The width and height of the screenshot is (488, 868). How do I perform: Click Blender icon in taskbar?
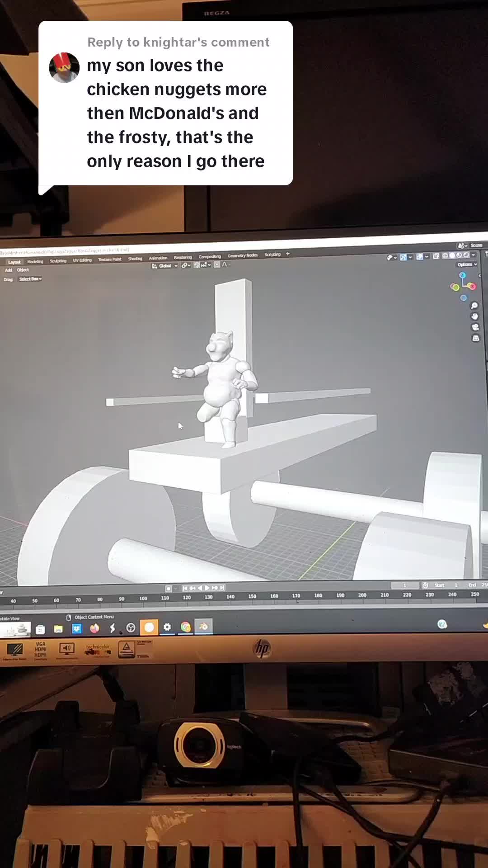[x=203, y=626]
